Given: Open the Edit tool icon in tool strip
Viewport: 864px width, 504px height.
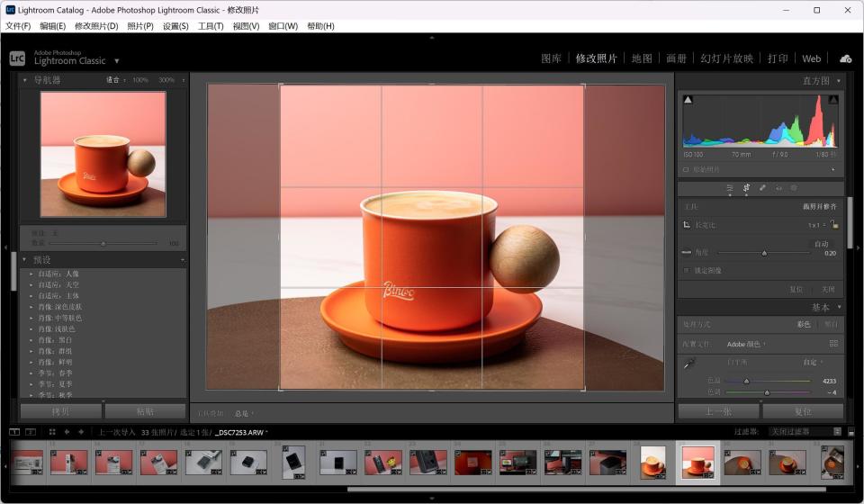Looking at the screenshot, I should click(x=730, y=188).
